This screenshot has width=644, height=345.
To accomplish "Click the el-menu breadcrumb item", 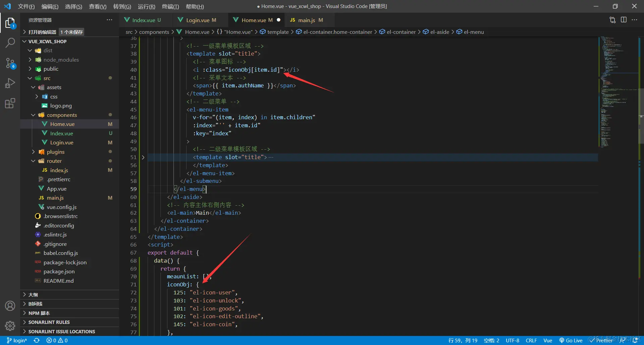I will coord(470,32).
